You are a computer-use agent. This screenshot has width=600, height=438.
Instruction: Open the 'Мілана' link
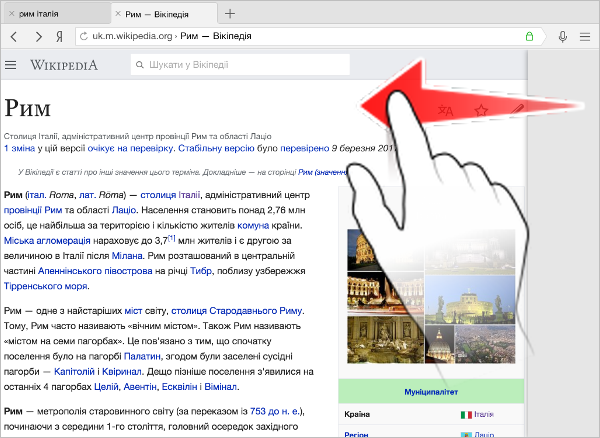[x=127, y=256]
